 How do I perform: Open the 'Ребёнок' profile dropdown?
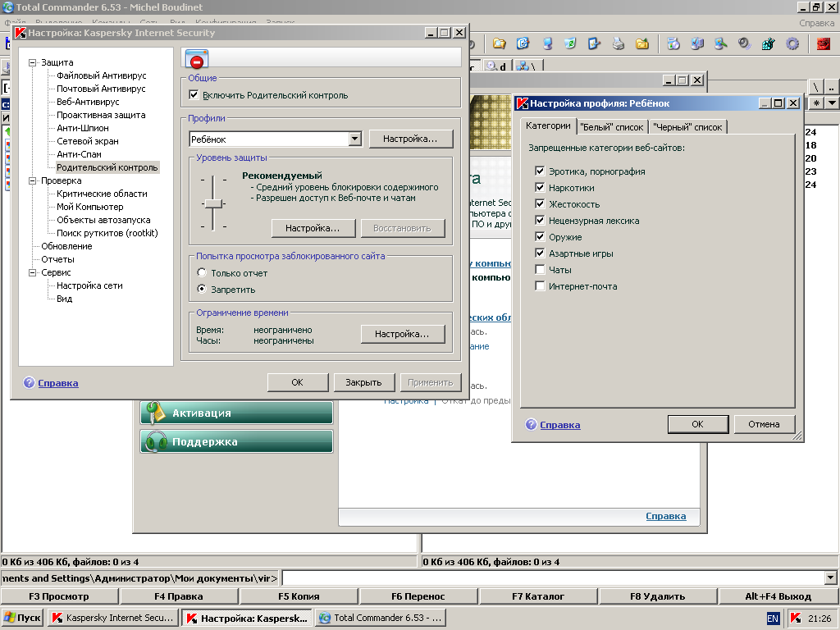click(354, 139)
